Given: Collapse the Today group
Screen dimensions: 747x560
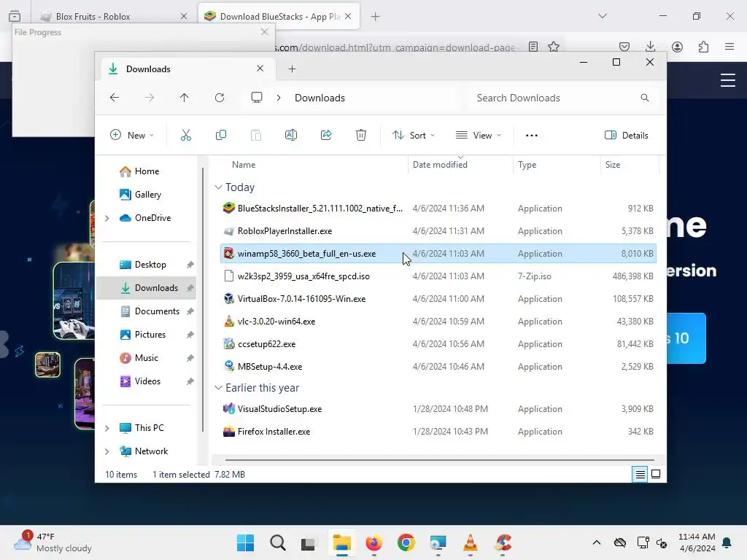Looking at the screenshot, I should (x=218, y=187).
